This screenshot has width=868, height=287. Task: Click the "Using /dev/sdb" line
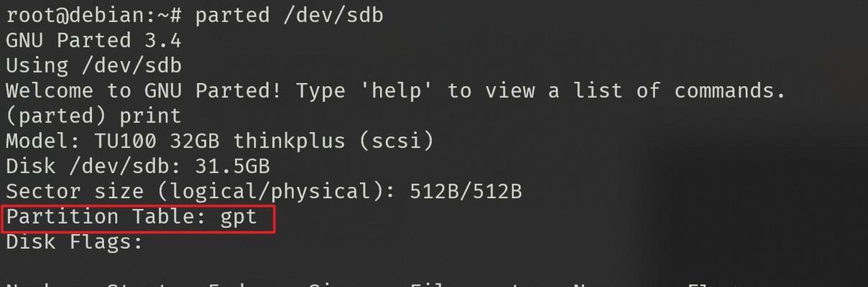pos(93,66)
